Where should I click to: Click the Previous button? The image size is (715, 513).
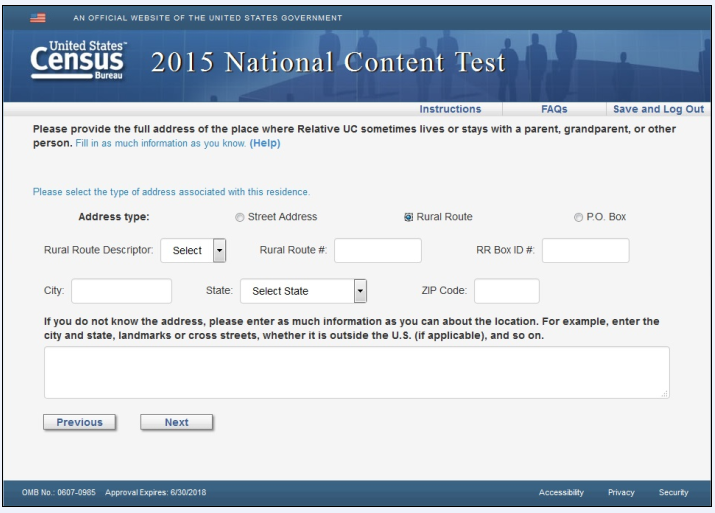coord(79,422)
